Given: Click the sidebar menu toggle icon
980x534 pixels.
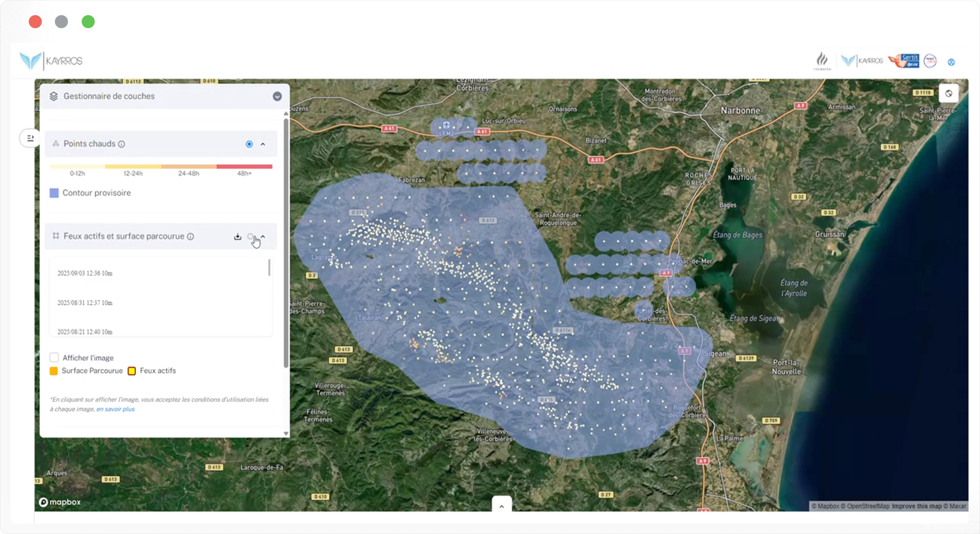Looking at the screenshot, I should [30, 138].
